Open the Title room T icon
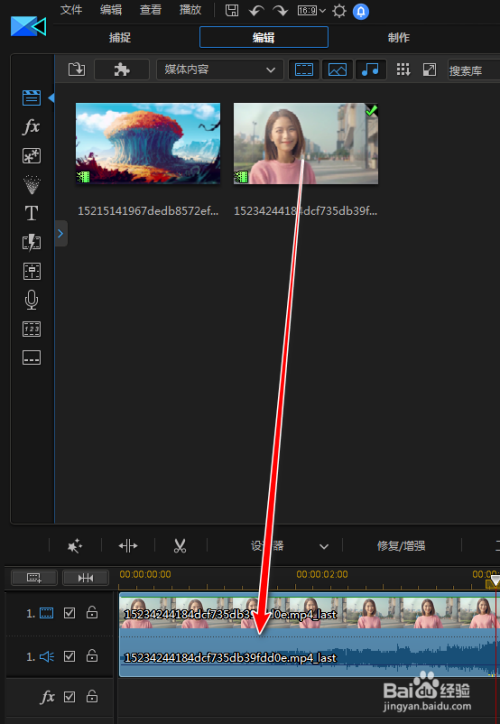This screenshot has width=500, height=724. pyautogui.click(x=31, y=213)
